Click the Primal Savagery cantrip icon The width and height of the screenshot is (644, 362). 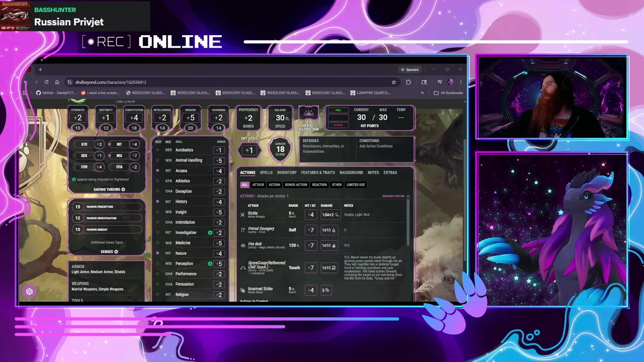tap(243, 230)
